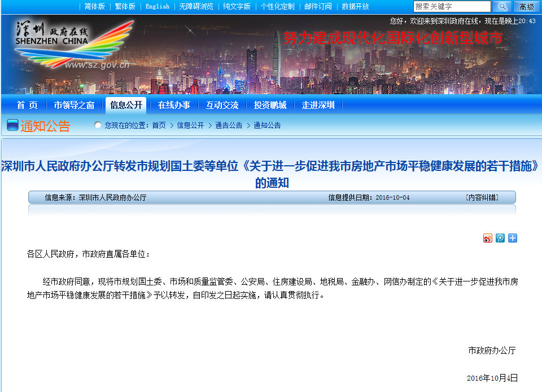
Task: Click the location marker icon before 您现在的位置
Action: pyautogui.click(x=98, y=125)
